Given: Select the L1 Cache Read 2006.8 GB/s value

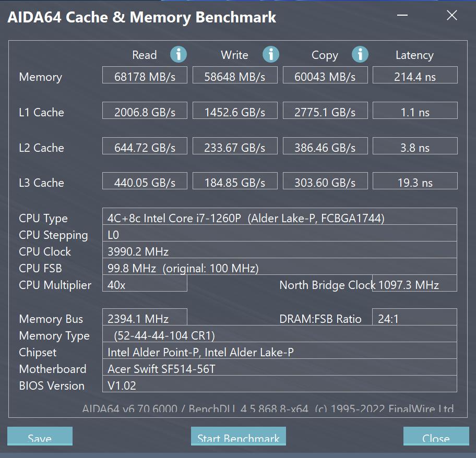Looking at the screenshot, I should click(145, 112).
